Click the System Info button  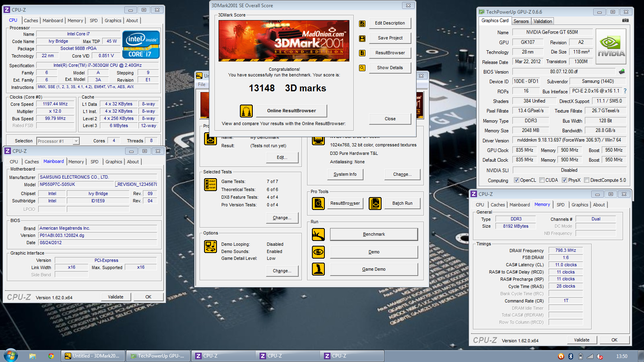click(x=345, y=174)
